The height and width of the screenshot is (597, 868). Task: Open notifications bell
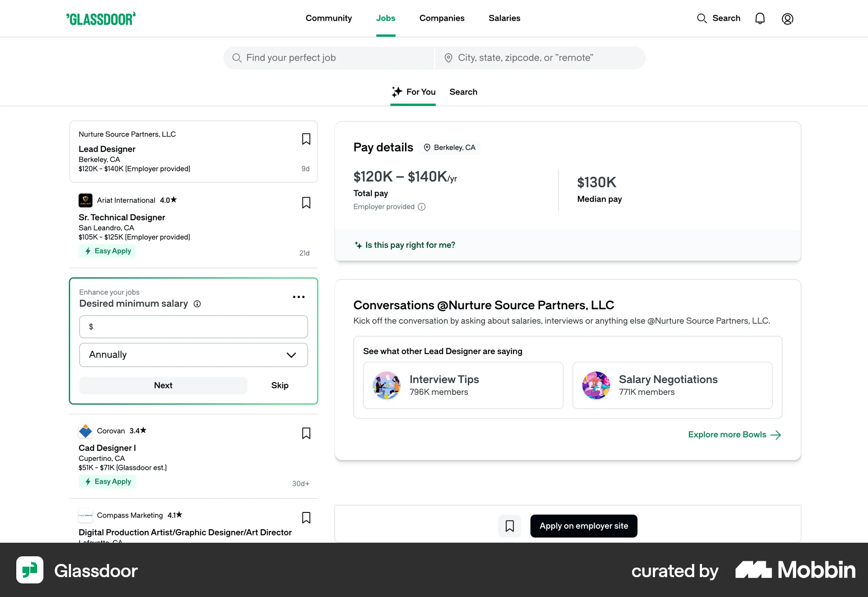point(760,18)
